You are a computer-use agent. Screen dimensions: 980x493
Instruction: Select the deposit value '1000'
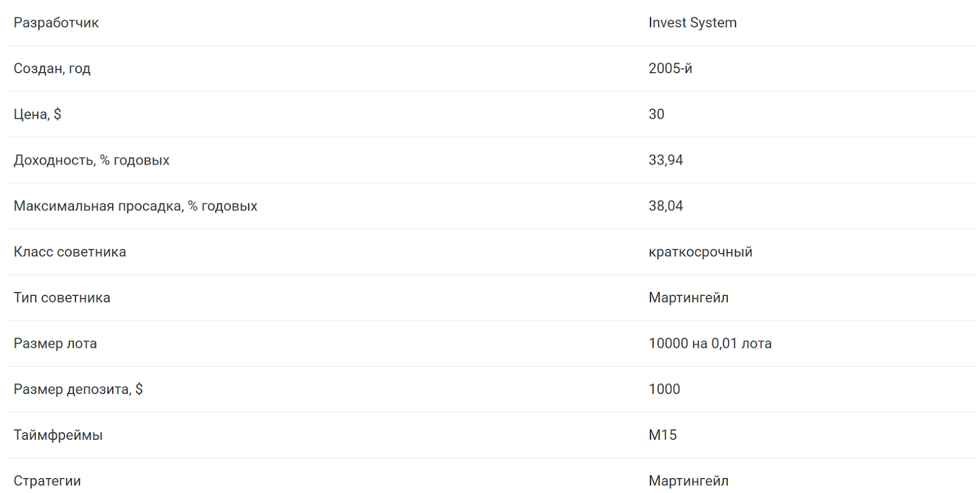coord(664,390)
